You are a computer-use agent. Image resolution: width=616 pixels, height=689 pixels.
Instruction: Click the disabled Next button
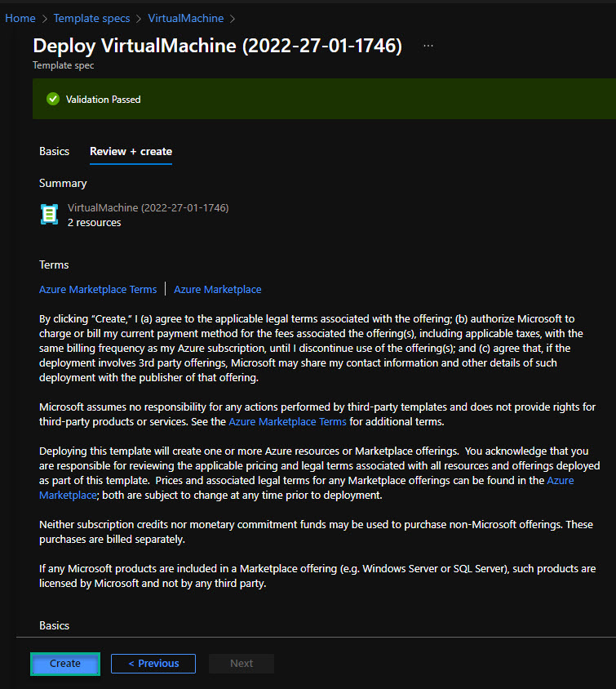242,663
